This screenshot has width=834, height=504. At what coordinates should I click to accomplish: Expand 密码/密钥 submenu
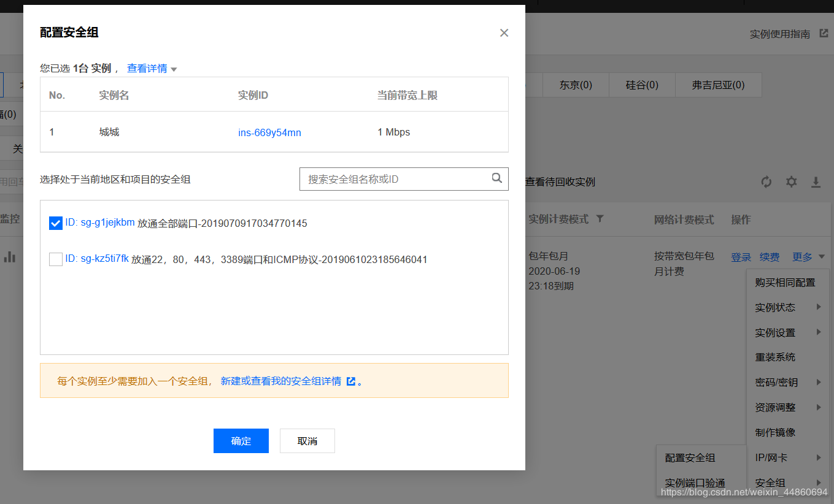coord(788,382)
